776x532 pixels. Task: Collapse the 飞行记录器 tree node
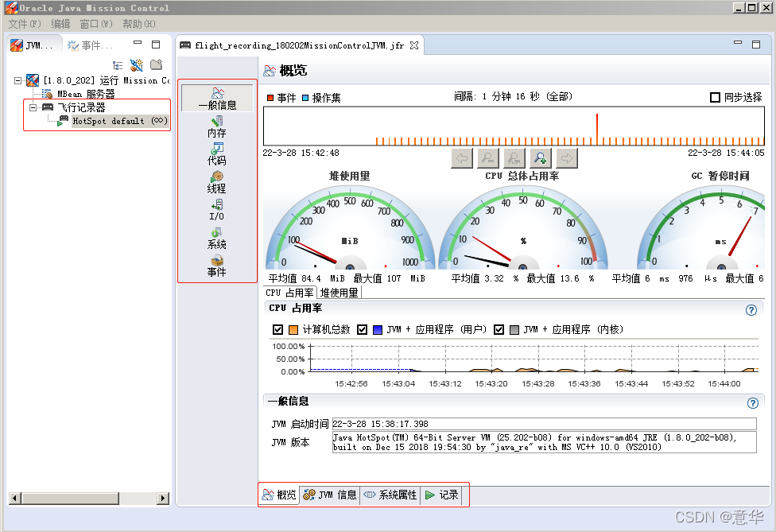pos(33,107)
